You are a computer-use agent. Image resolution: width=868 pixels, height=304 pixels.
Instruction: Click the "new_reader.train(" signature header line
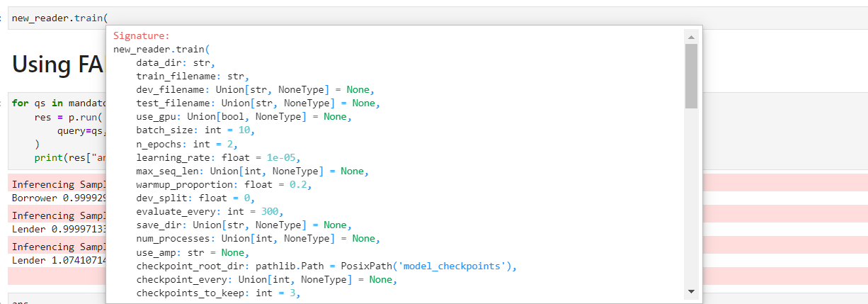161,49
